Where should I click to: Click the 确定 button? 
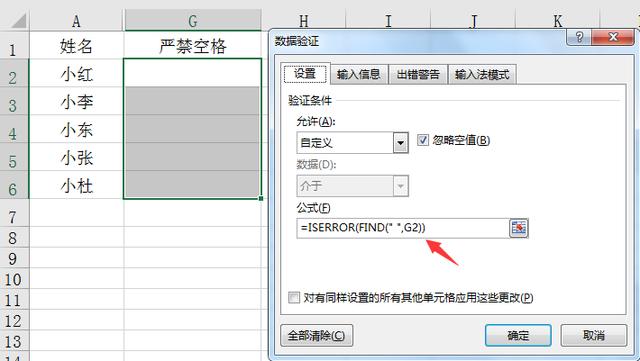point(518,336)
